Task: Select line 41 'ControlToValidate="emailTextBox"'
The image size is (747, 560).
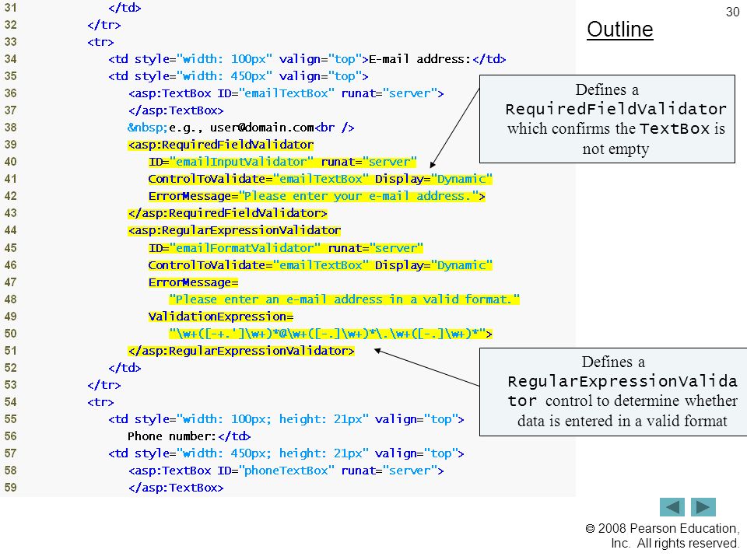Action: pos(258,179)
